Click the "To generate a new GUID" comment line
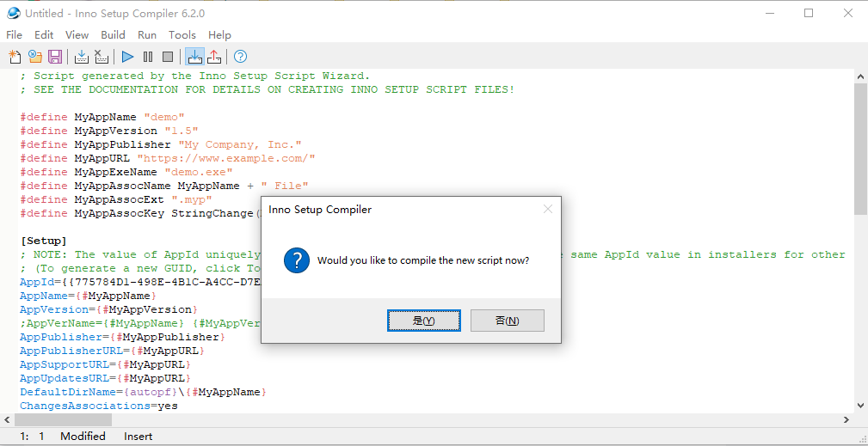Image resolution: width=868 pixels, height=446 pixels. click(x=140, y=269)
